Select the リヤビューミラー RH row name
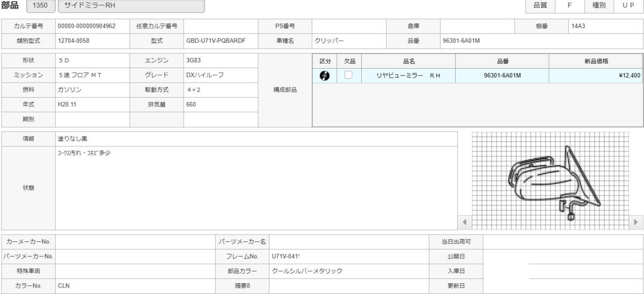Screen dimensions: 644x294 (409, 76)
